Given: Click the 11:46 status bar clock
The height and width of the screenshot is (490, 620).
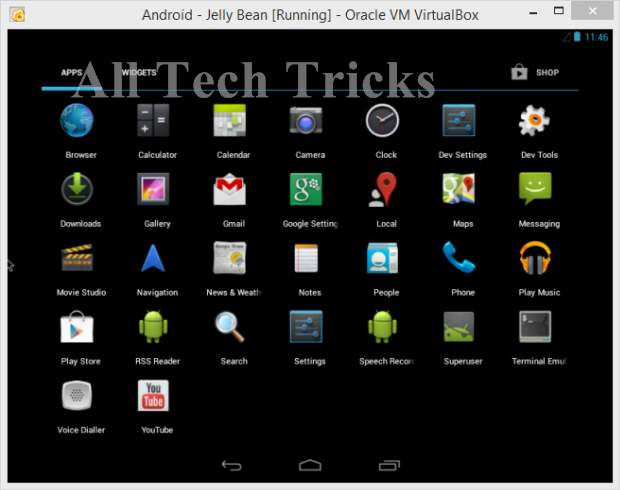Looking at the screenshot, I should [596, 37].
